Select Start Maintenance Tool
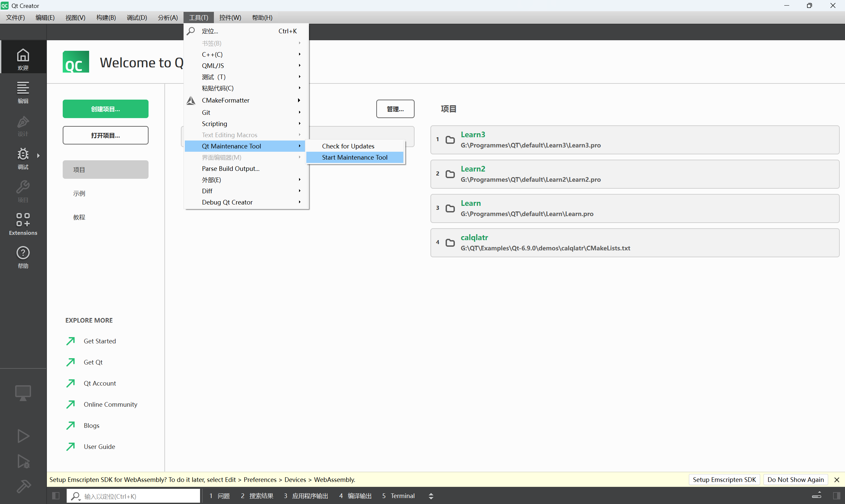This screenshot has width=845, height=504. coord(355,157)
